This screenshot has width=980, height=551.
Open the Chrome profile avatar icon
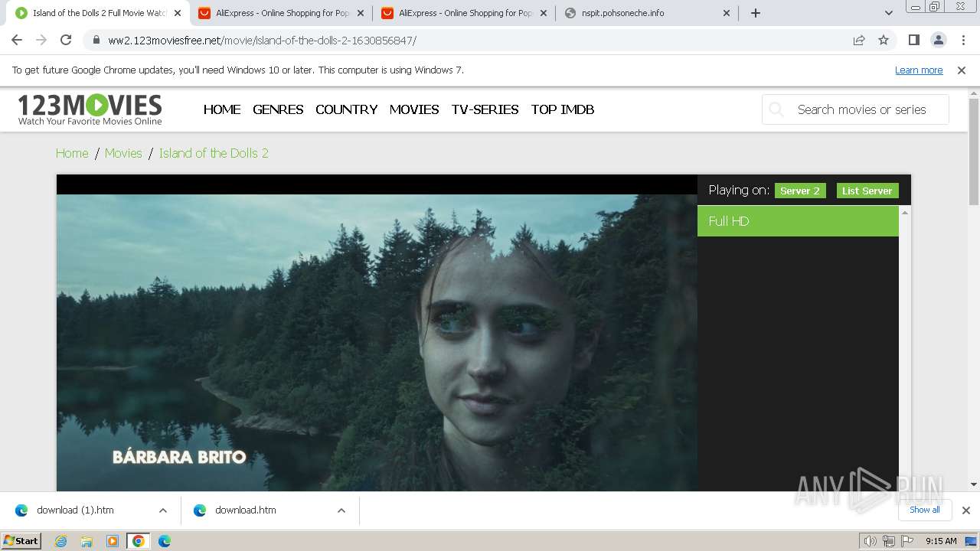point(938,40)
